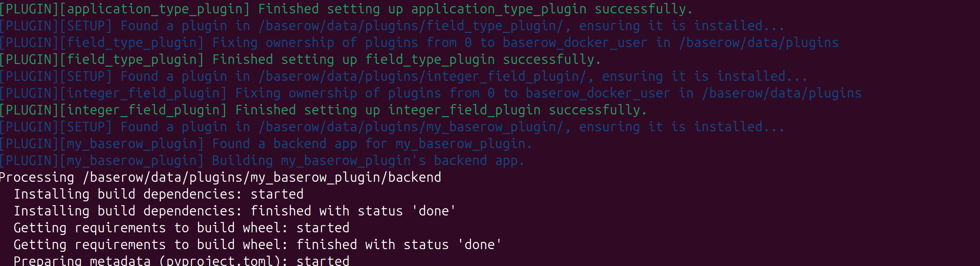
Task: Click Getting requirements finished with status 'done'
Action: tap(258, 245)
